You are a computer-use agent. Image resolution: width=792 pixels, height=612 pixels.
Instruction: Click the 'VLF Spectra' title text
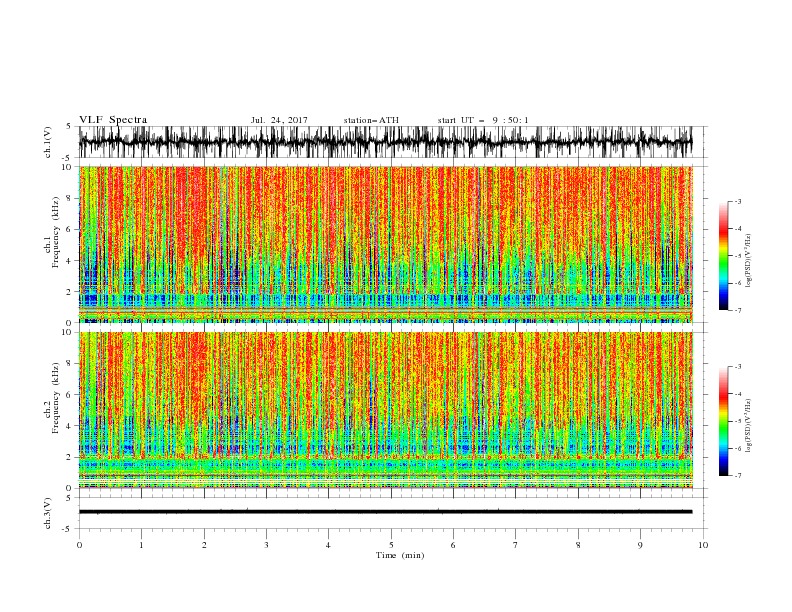[113, 120]
